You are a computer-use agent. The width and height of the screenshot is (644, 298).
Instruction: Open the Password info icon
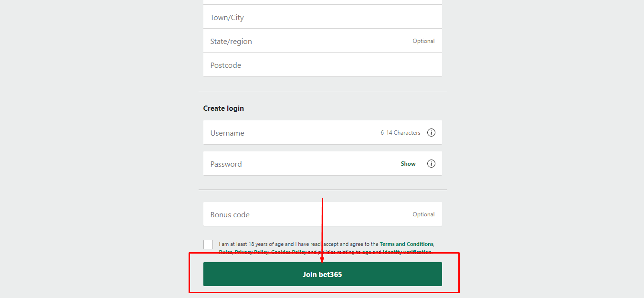point(431,164)
